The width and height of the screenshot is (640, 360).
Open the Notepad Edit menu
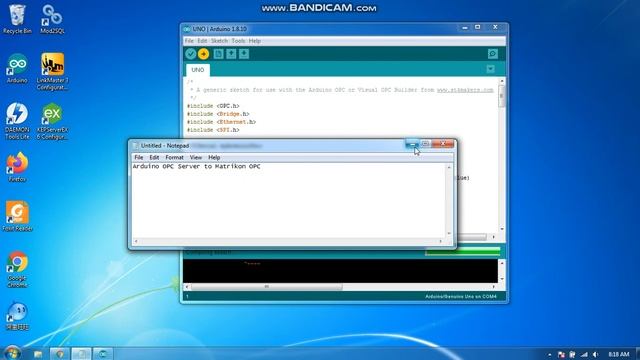tap(154, 158)
